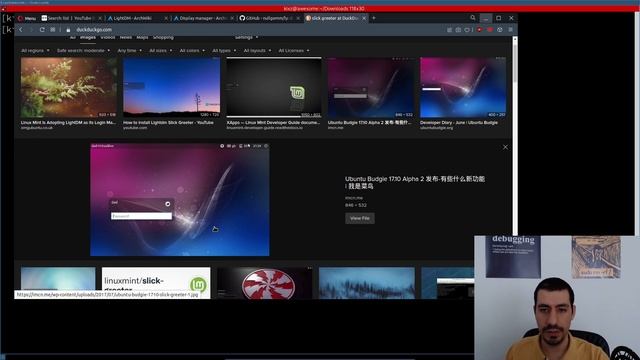Click the heart bookmark icon in toolbar
The image size is (640, 360).
point(467,30)
